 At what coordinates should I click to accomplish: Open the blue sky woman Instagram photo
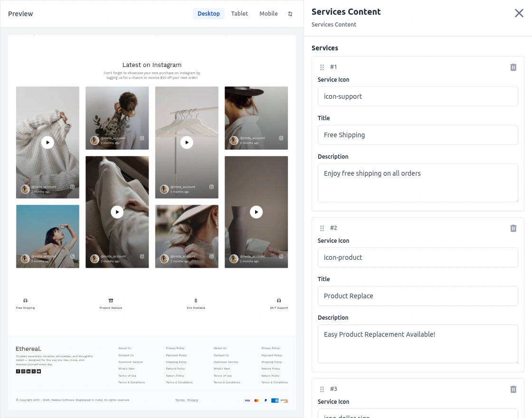tap(48, 237)
